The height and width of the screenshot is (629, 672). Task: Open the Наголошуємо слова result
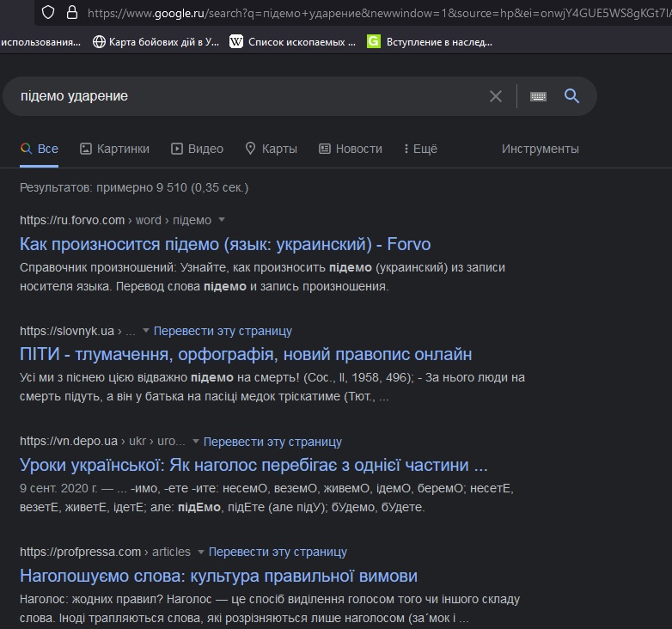click(218, 576)
